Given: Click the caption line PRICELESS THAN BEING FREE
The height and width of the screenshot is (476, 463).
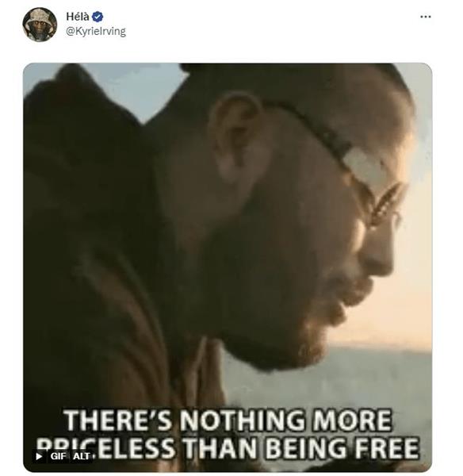Looking at the screenshot, I should click(228, 448).
